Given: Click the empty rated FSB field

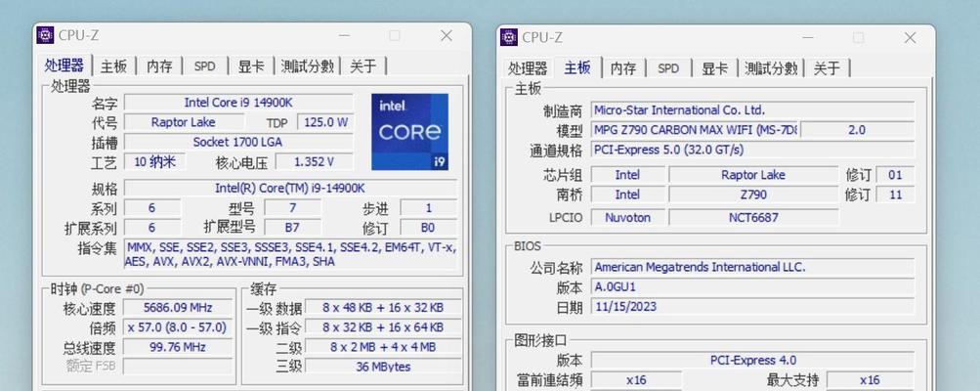Looking at the screenshot, I should point(178,367).
